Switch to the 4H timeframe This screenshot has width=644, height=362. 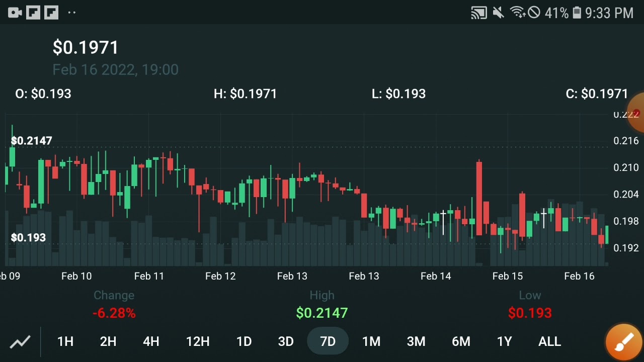(x=151, y=342)
